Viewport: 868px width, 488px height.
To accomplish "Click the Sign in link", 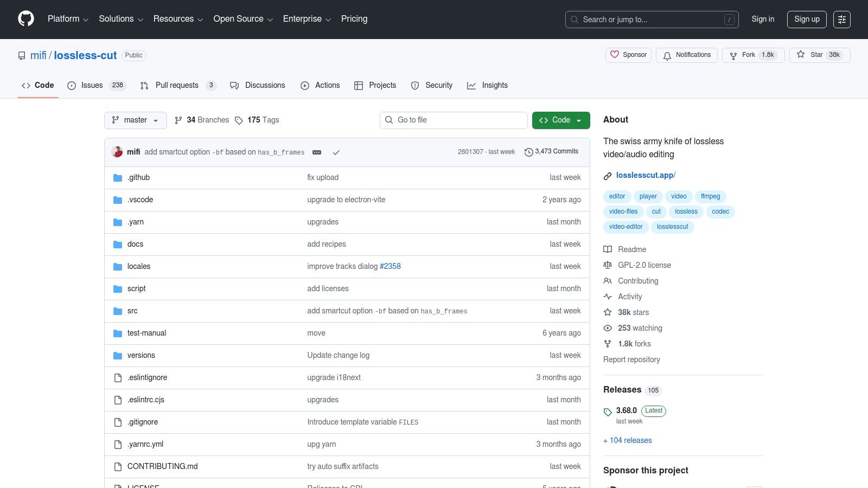I will (763, 19).
